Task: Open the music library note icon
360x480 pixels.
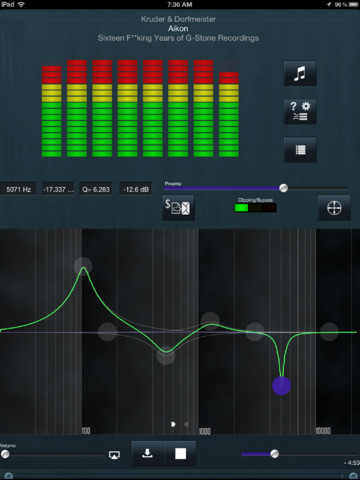Action: coord(300,73)
